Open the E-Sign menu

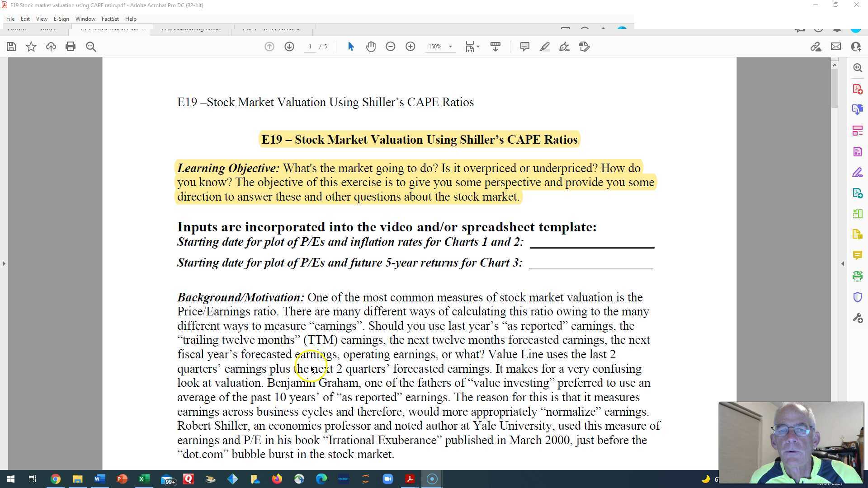click(61, 19)
